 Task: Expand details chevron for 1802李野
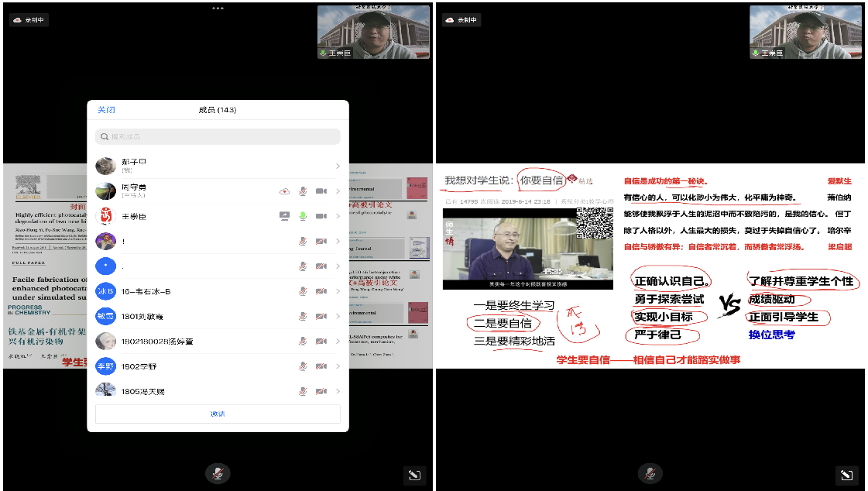tap(338, 366)
